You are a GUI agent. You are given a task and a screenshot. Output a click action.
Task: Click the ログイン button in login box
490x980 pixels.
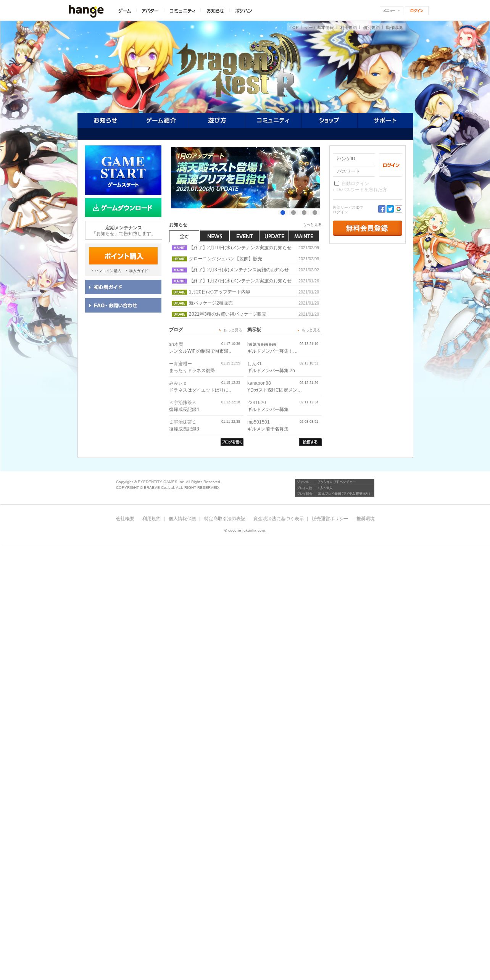[390, 165]
